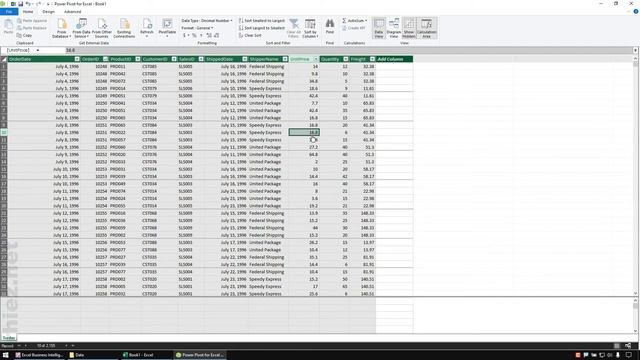Viewport: 640px width, 360px height.
Task: Click the Refresh data icon
Action: (x=147, y=28)
